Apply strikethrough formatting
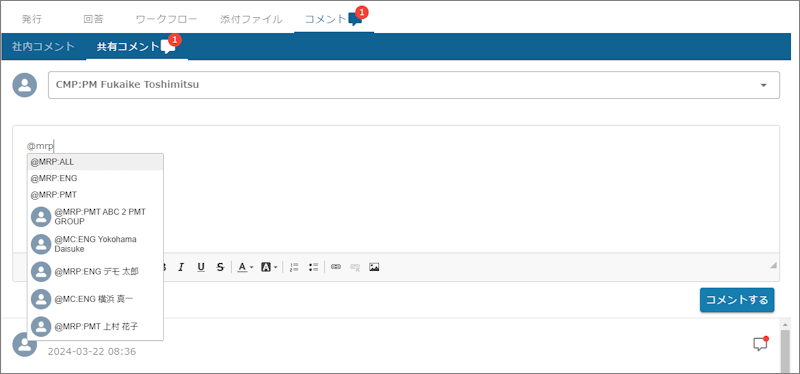 pyautogui.click(x=220, y=267)
